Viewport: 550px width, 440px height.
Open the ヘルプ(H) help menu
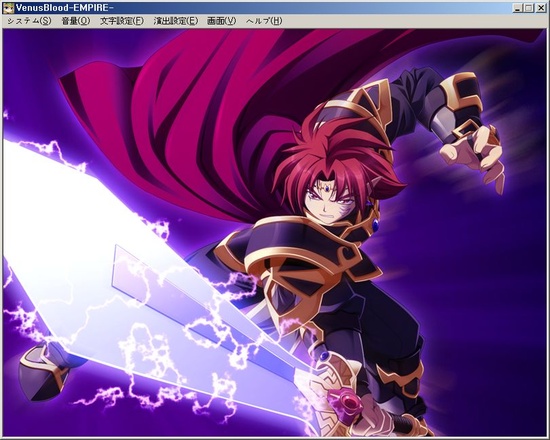pos(264,21)
